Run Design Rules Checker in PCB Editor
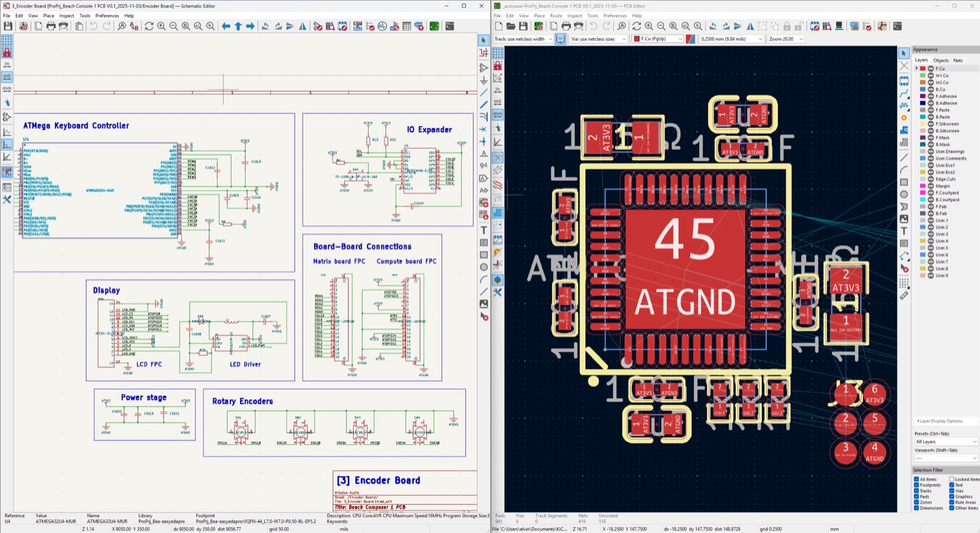The image size is (980, 533). click(867, 26)
